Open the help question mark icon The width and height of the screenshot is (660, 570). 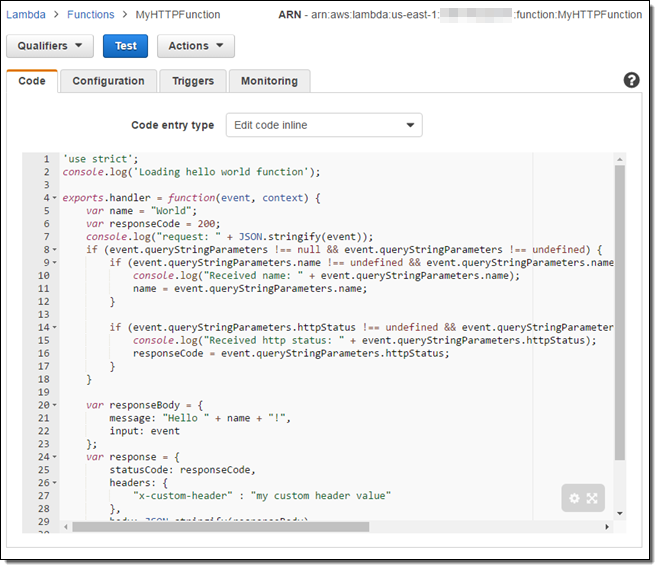(631, 80)
